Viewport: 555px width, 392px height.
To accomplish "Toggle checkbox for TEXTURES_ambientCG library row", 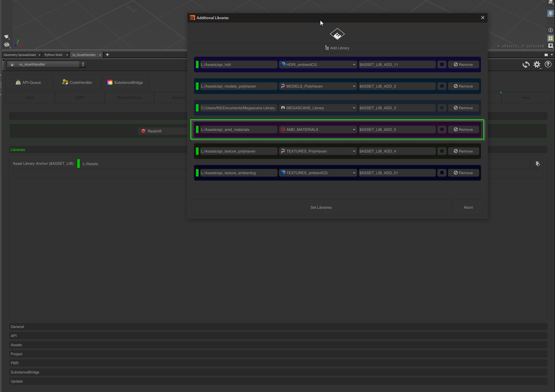I will (x=442, y=173).
